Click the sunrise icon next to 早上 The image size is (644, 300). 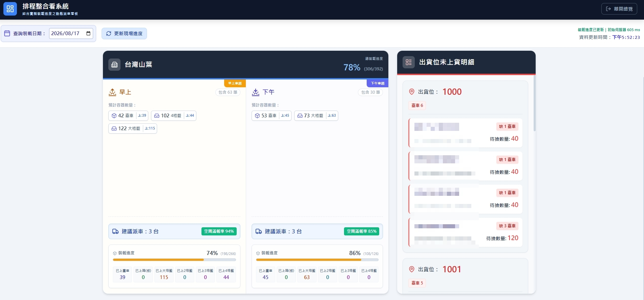pyautogui.click(x=112, y=92)
